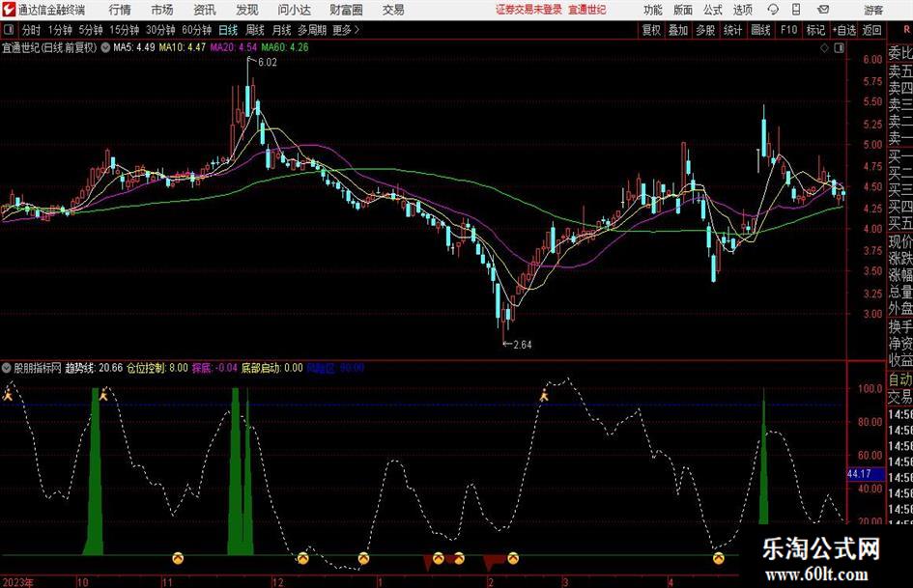
Task: Click the MA10: 4.47 indicator value
Action: [183, 47]
